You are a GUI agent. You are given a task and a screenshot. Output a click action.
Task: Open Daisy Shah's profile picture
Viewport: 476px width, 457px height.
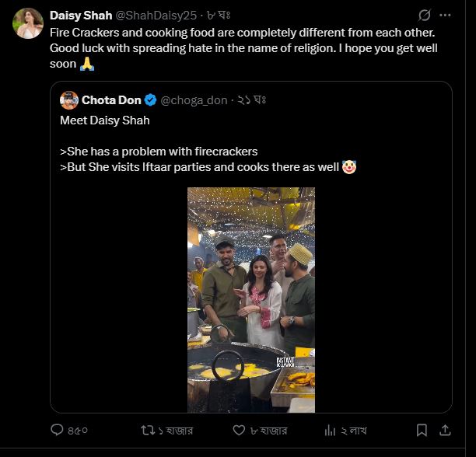click(27, 23)
